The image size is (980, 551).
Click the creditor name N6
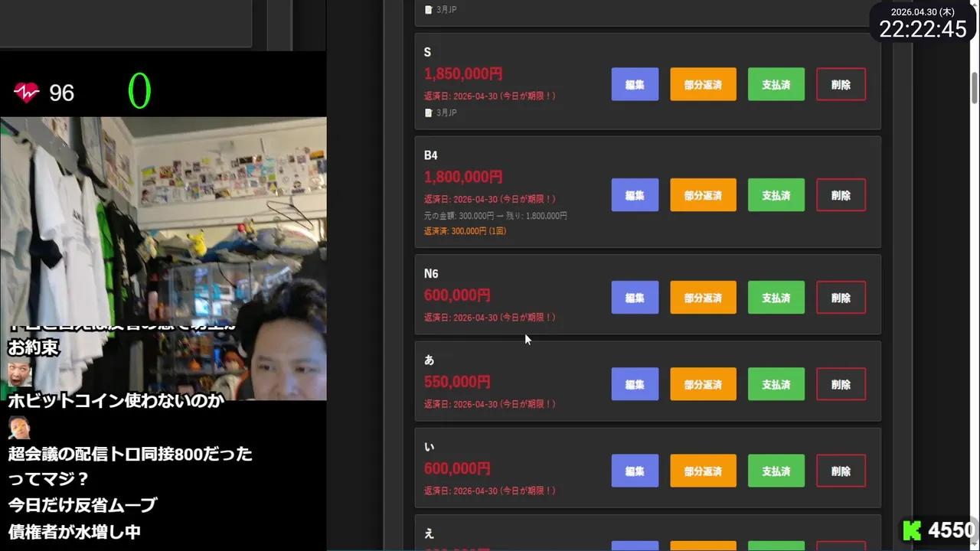(431, 273)
